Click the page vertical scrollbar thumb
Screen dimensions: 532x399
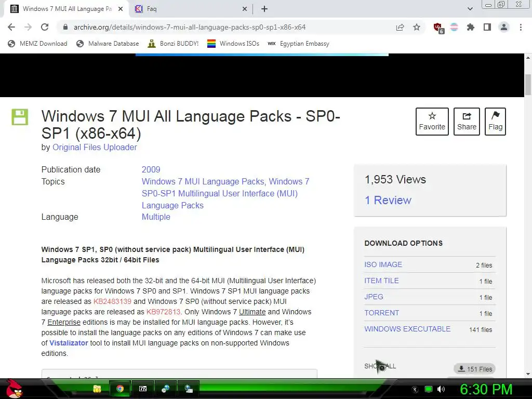528,85
